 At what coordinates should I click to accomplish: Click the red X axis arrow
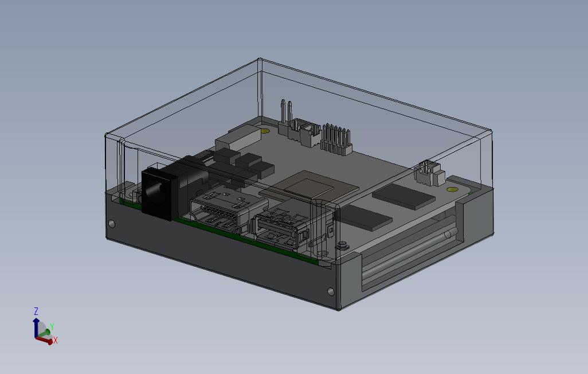coord(45,340)
